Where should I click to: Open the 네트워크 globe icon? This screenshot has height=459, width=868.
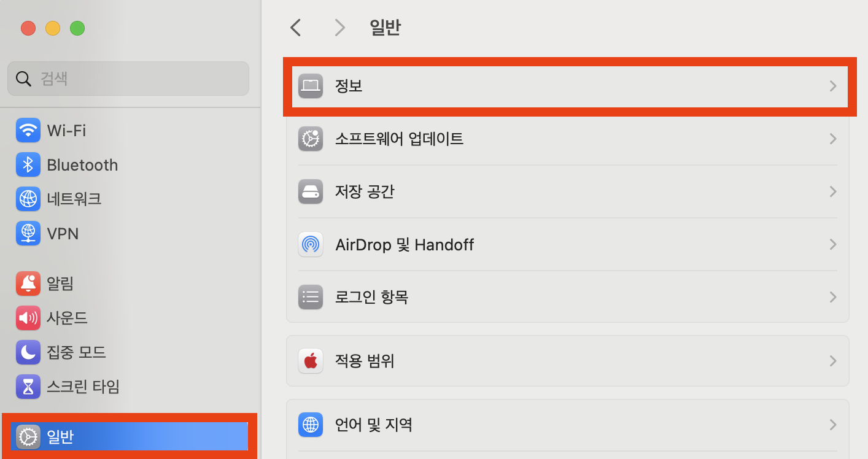(28, 199)
